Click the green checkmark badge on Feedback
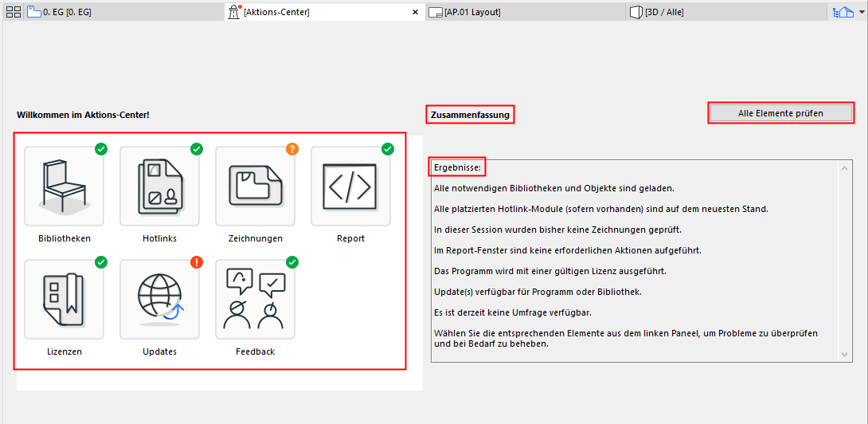The width and height of the screenshot is (868, 424). pyautogui.click(x=291, y=261)
